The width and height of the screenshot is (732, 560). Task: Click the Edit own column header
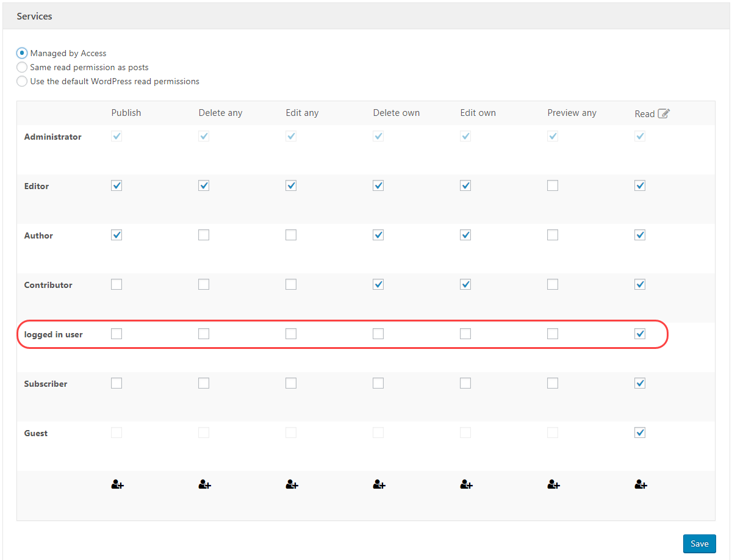pos(478,113)
